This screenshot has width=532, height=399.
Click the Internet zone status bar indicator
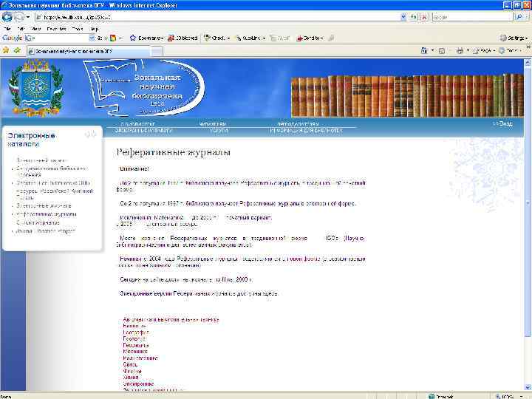click(x=441, y=396)
